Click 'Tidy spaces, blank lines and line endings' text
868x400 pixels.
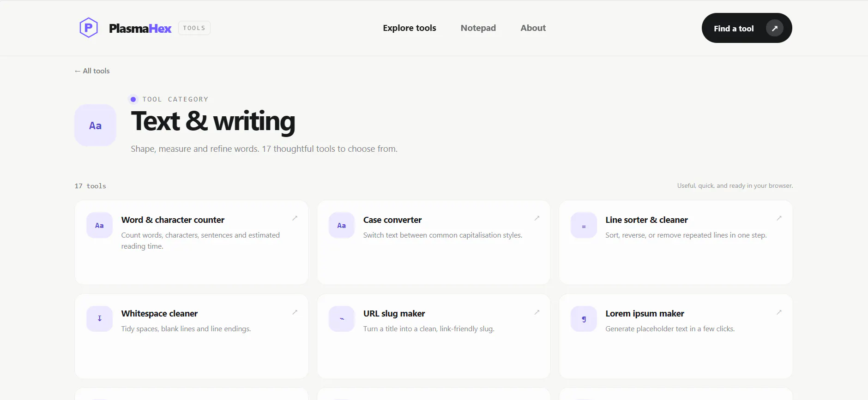[x=186, y=329]
